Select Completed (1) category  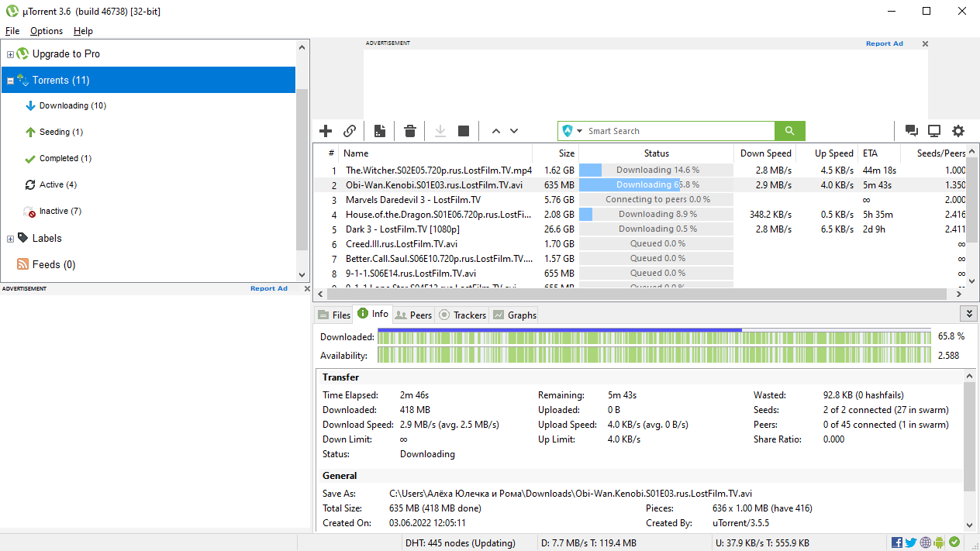click(66, 158)
